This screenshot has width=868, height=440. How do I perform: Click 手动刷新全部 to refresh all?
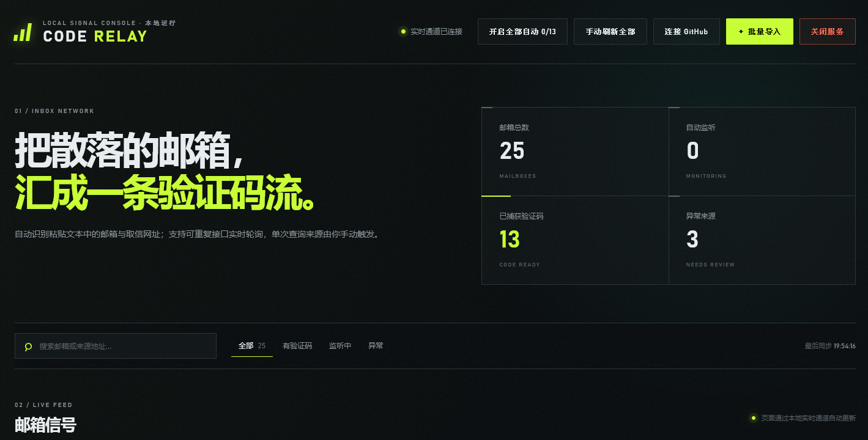click(610, 31)
